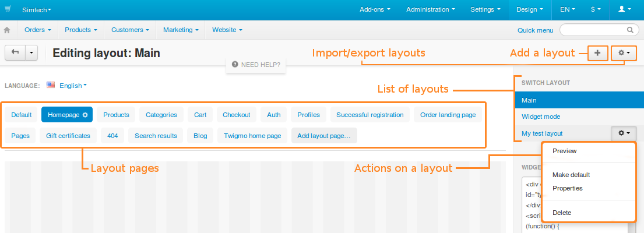Go to the home icon
This screenshot has width=644, height=233.
[x=7, y=30]
